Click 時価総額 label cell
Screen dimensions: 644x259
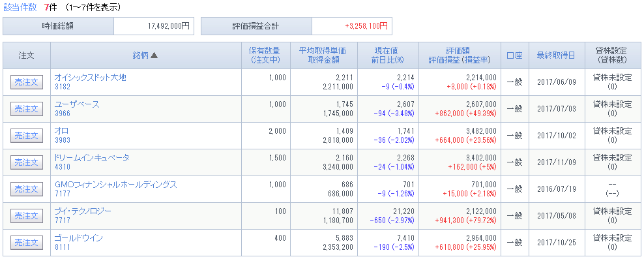pyautogui.click(x=58, y=26)
